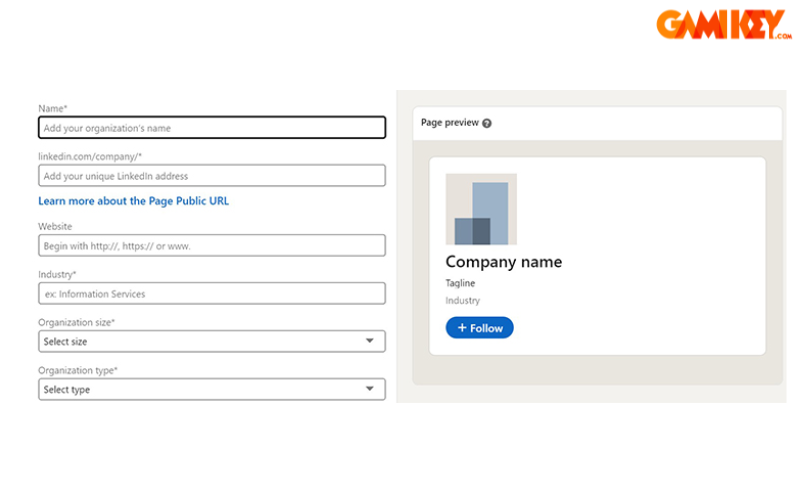Click the LinkedIn company address field

pos(212,176)
